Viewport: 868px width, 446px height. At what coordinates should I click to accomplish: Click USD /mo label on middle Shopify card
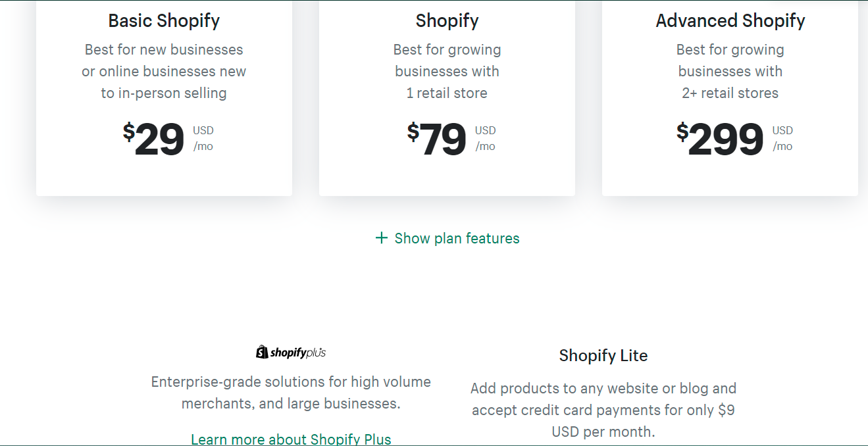click(x=486, y=138)
